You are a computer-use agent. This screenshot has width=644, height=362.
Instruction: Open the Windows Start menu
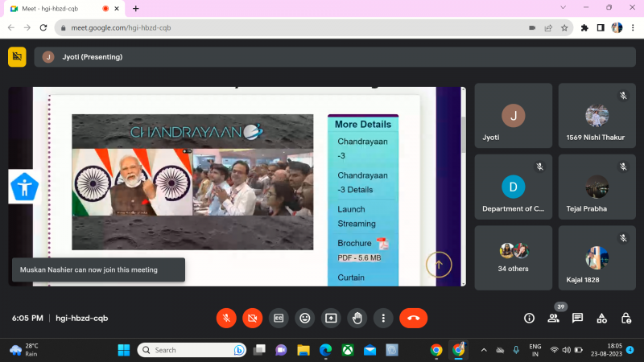(x=124, y=350)
